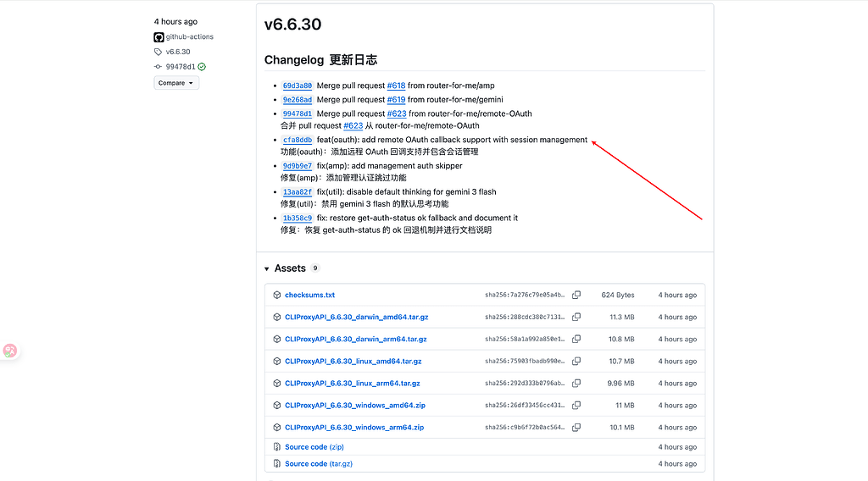
Task: Open commit 9d9b9e7
Action: tap(298, 166)
